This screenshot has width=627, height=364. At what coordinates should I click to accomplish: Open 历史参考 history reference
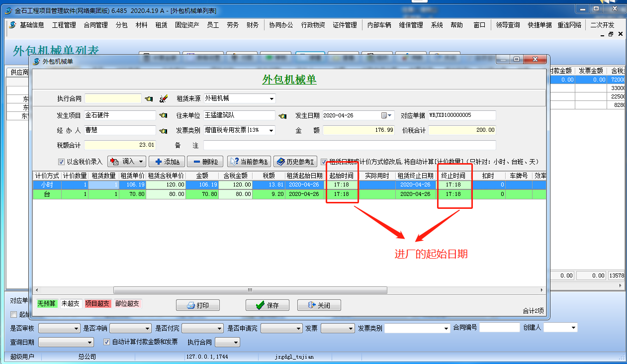pos(295,162)
